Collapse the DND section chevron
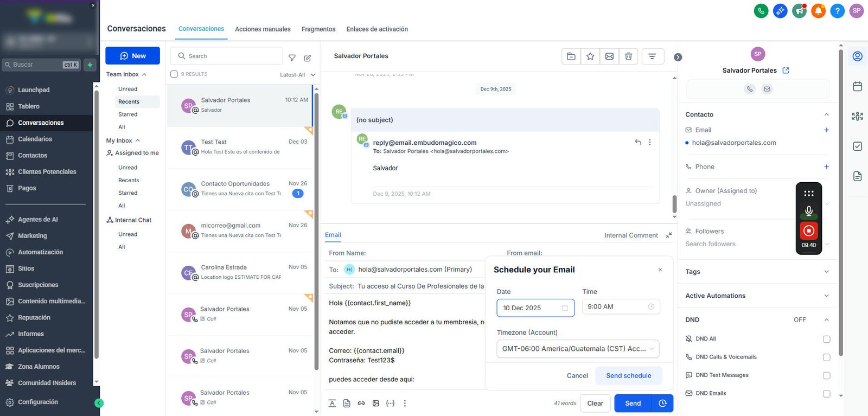The height and width of the screenshot is (416, 868). pyautogui.click(x=826, y=320)
